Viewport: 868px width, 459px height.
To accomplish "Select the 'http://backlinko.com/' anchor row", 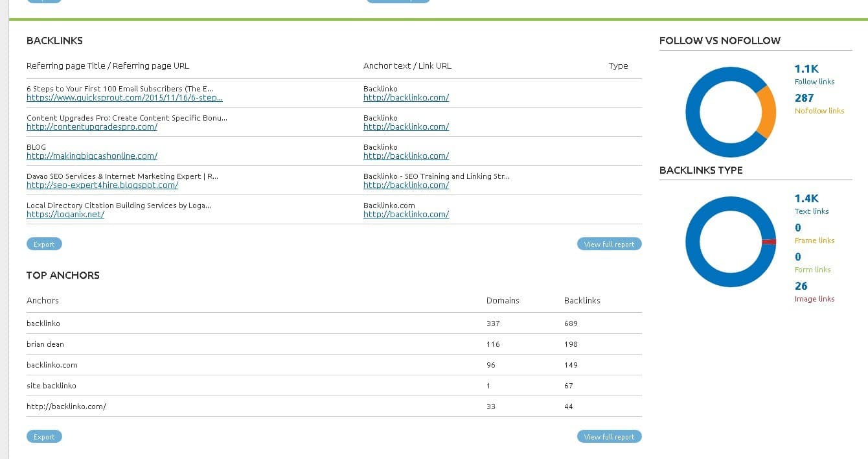I will pos(334,406).
